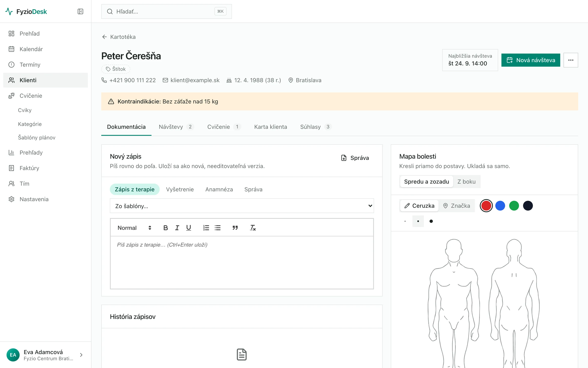Image resolution: width=588 pixels, height=368 pixels.
Task: Open Kategórie submenu item
Action: tap(30, 124)
